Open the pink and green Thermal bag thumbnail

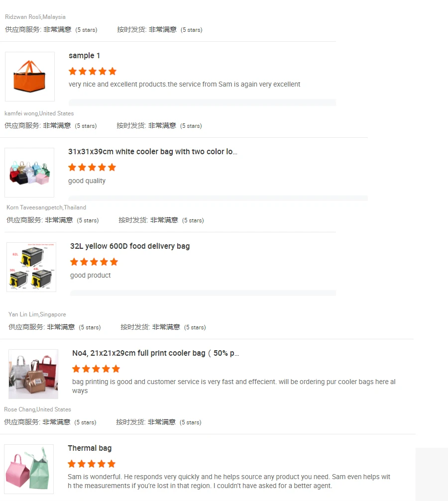[29, 469]
